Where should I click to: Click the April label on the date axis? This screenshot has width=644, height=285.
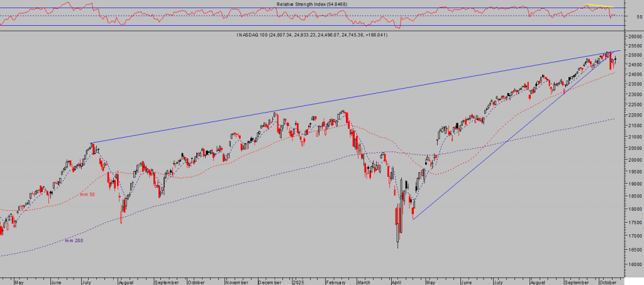click(397, 282)
